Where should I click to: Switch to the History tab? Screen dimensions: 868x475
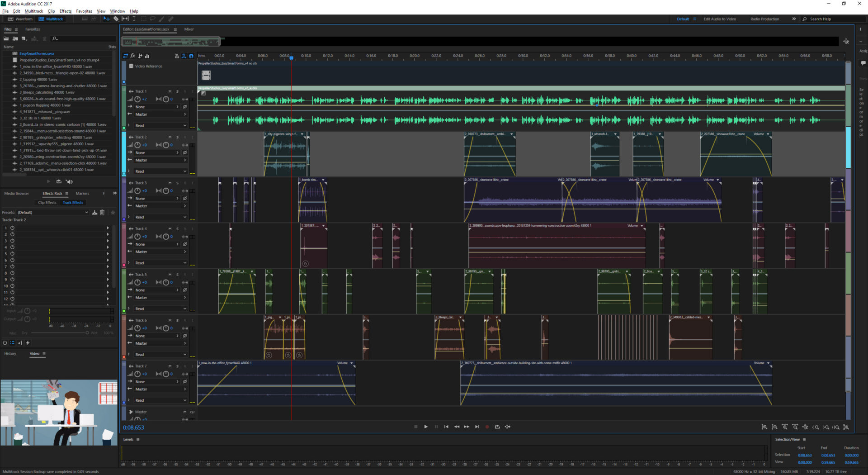10,354
